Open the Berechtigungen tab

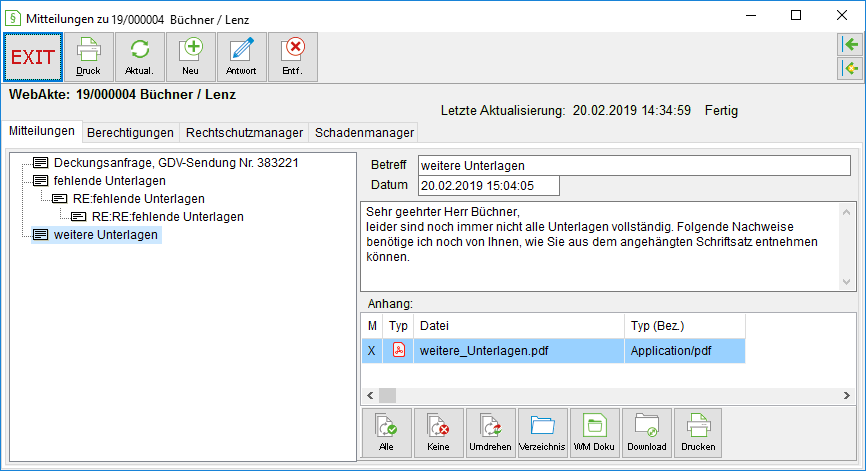(x=130, y=133)
